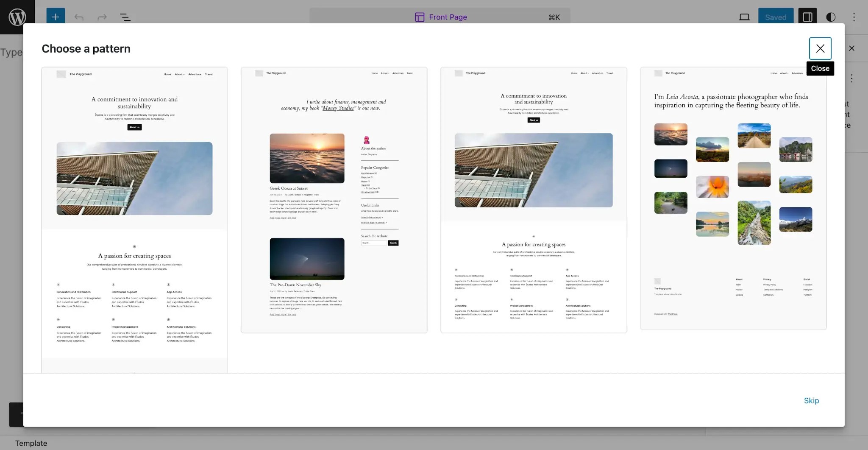Click the Redo arrow in the toolbar
The image size is (868, 450).
point(102,17)
